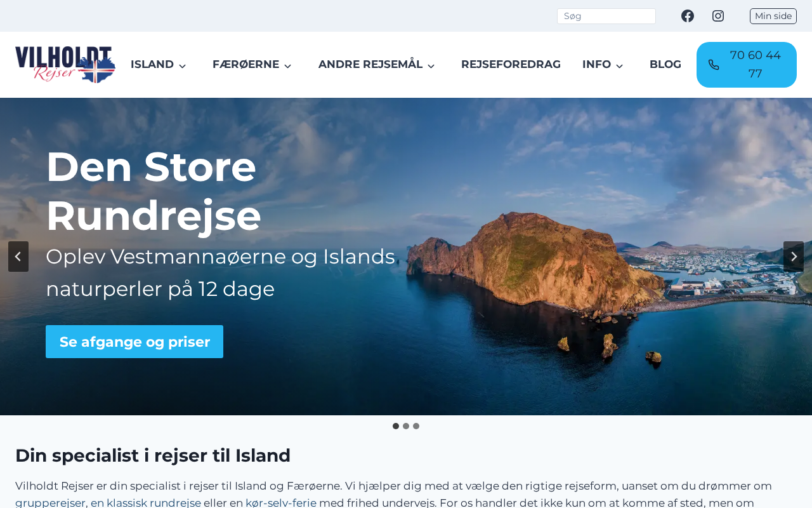Open the Instagram profile icon

point(718,16)
